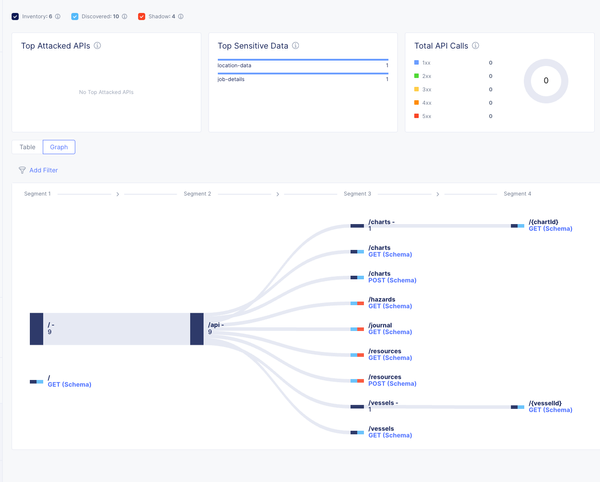
Task: Open POST (Schema) link under /resources
Action: click(392, 384)
